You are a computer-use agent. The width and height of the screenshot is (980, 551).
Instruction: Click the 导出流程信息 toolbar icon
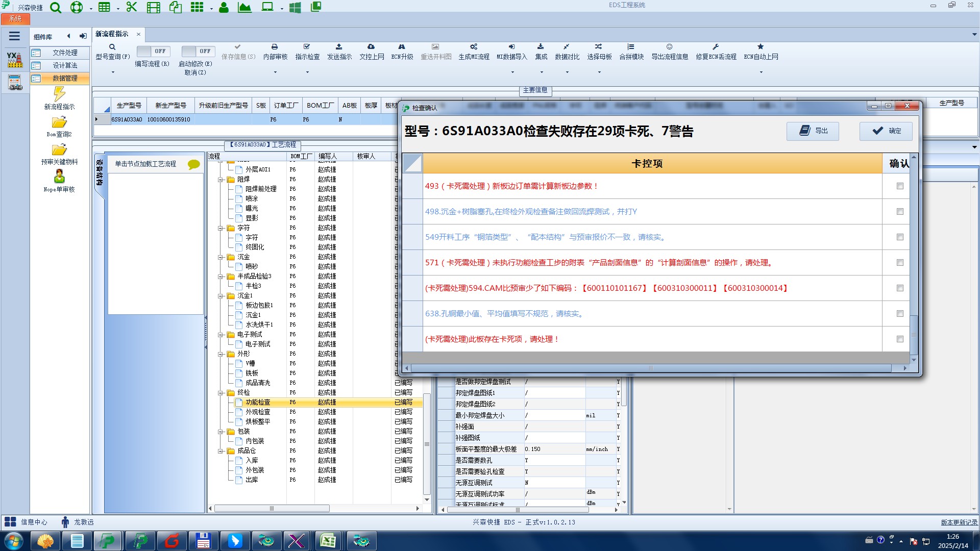pos(669,47)
